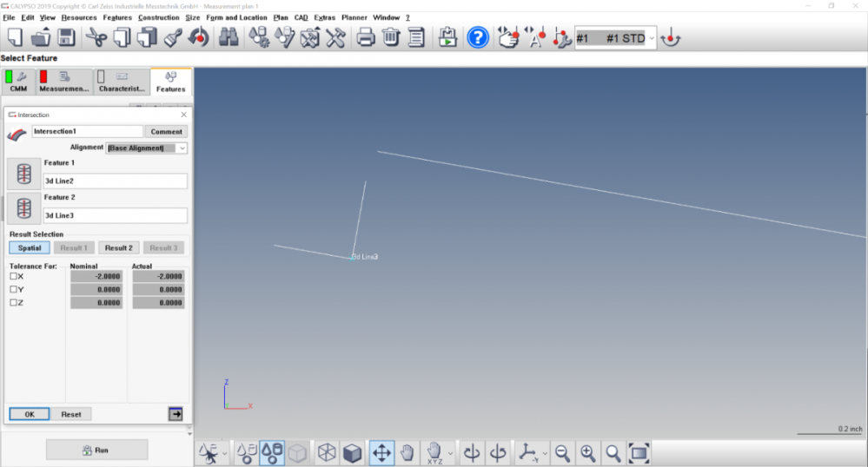Image resolution: width=868 pixels, height=467 pixels.
Task: Switch to the Measurement tab
Action: click(x=63, y=82)
